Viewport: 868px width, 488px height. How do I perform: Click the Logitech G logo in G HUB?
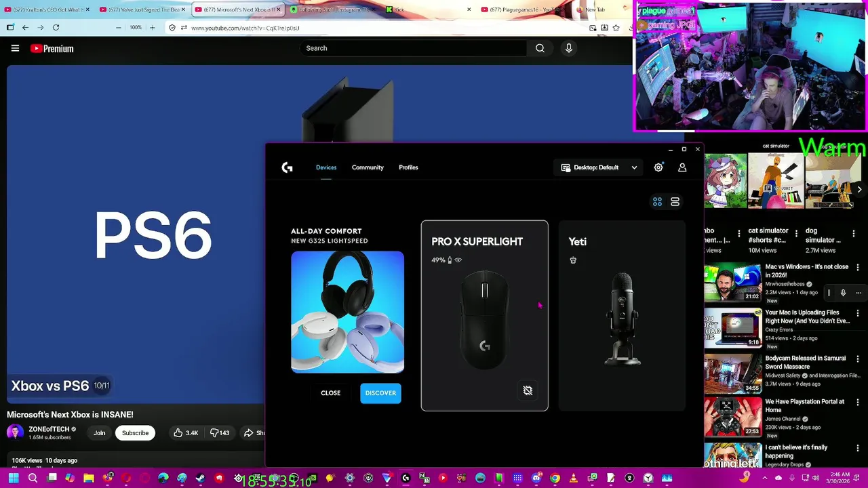[287, 167]
